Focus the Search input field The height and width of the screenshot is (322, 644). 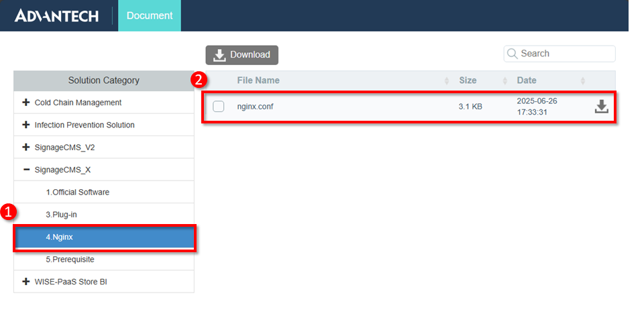point(565,54)
